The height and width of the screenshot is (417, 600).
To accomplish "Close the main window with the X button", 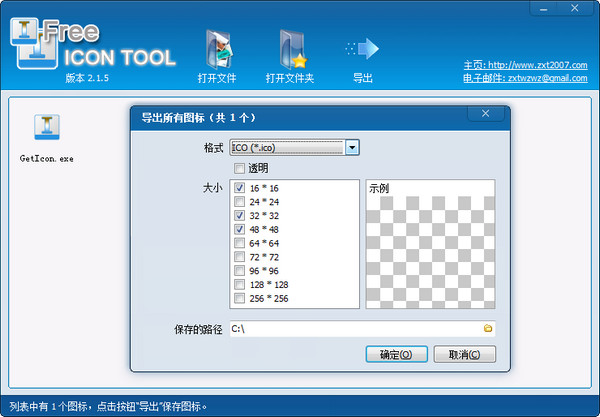I will (576, 7).
